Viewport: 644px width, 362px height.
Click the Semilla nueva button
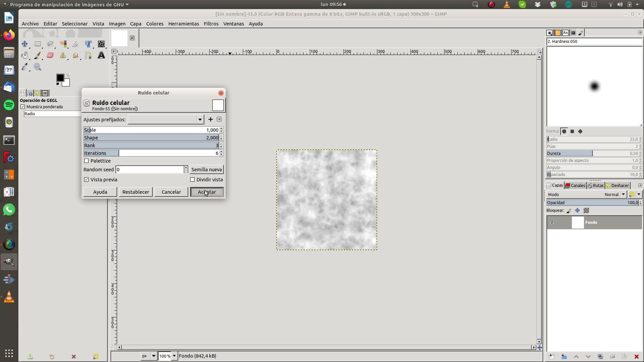[x=207, y=170]
